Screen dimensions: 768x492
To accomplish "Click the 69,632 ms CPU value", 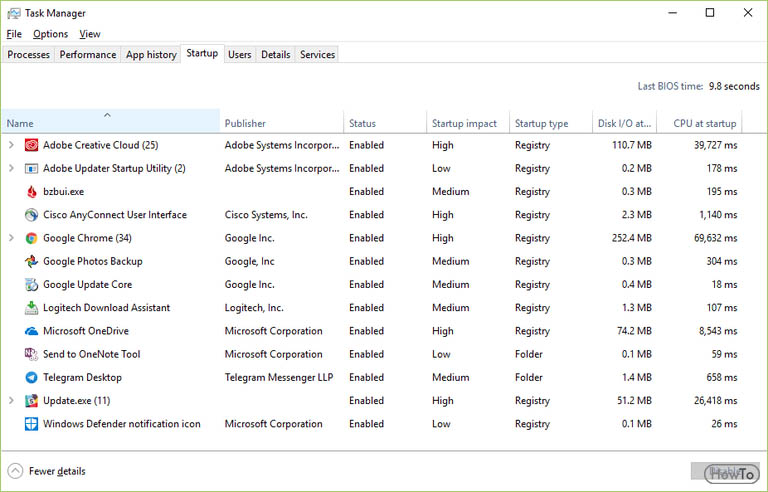I will 715,238.
